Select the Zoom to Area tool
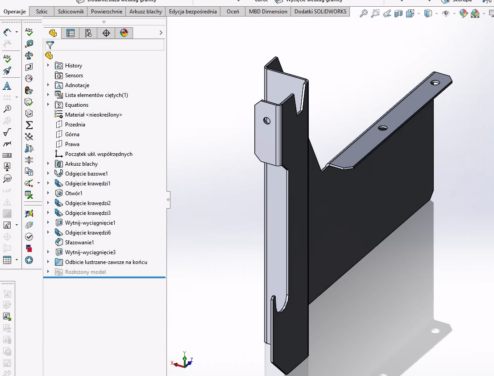The height and width of the screenshot is (376, 494). [x=375, y=13]
